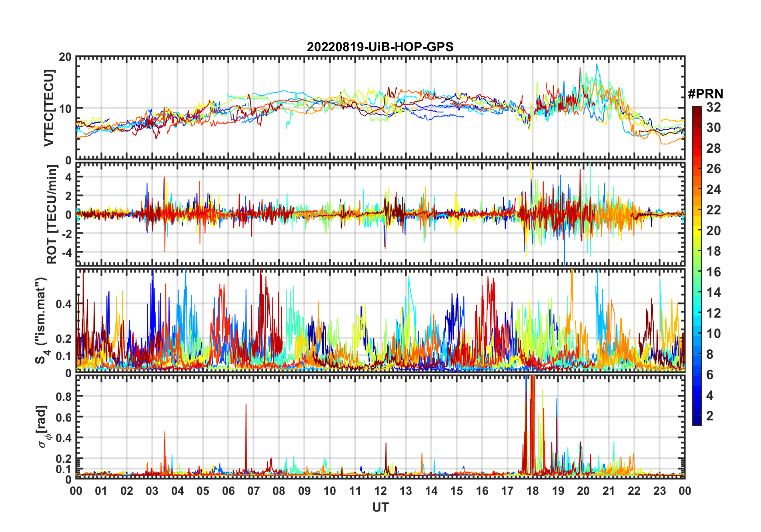Click the VTEC[TECU] y-axis label
The height and width of the screenshot is (532, 761).
point(49,108)
